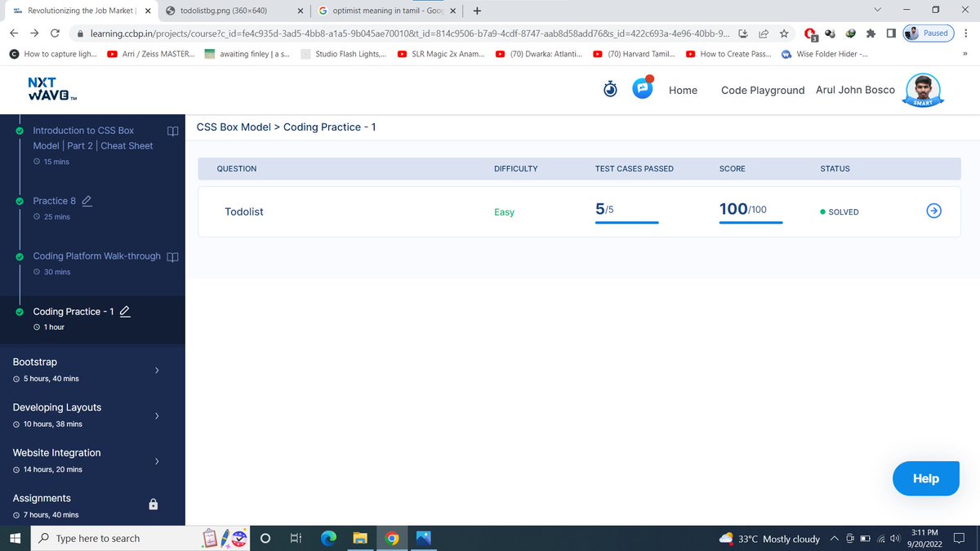
Task: Go back with the browser back arrow
Action: point(15,33)
